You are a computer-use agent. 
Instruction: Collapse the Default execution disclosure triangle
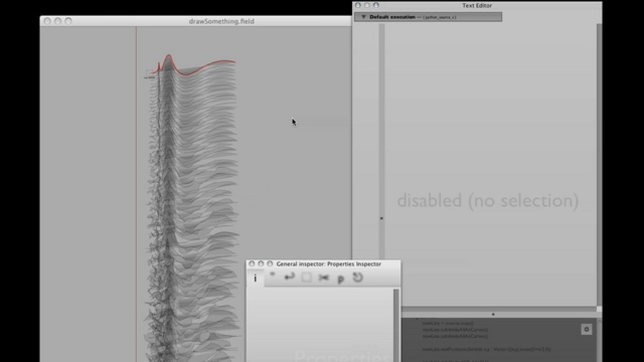coord(364,17)
